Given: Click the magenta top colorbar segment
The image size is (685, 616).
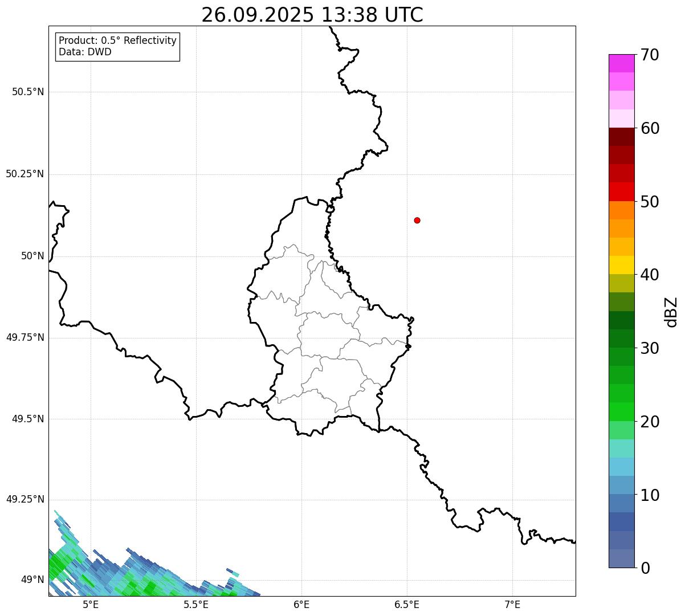Looking at the screenshot, I should 621,63.
